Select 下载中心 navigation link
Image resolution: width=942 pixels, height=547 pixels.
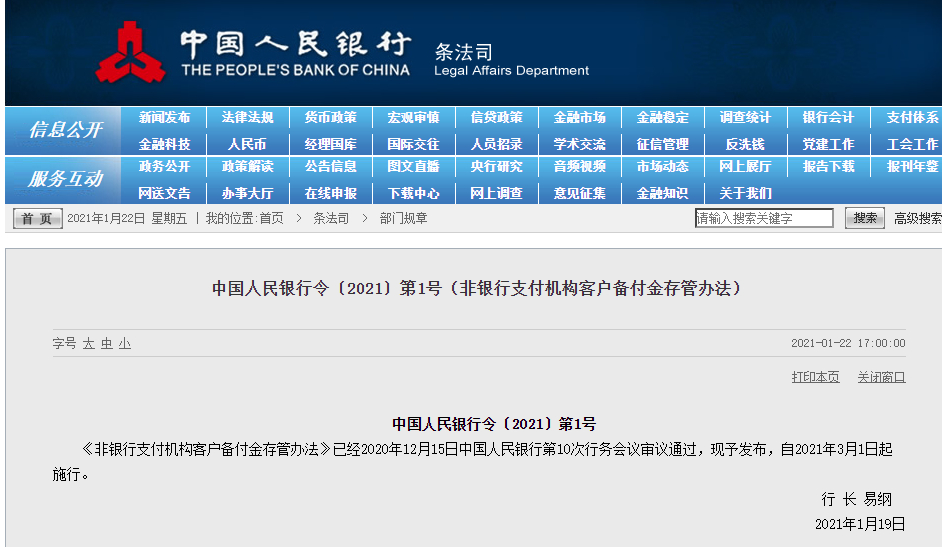pyautogui.click(x=413, y=193)
